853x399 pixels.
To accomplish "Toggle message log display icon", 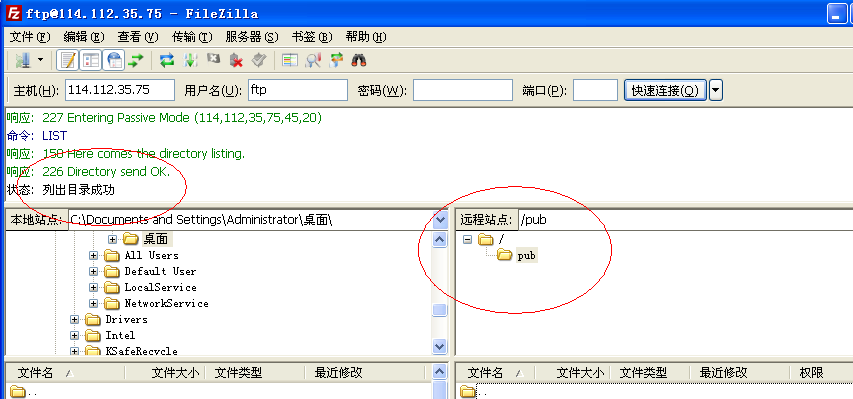I will pyautogui.click(x=68, y=60).
